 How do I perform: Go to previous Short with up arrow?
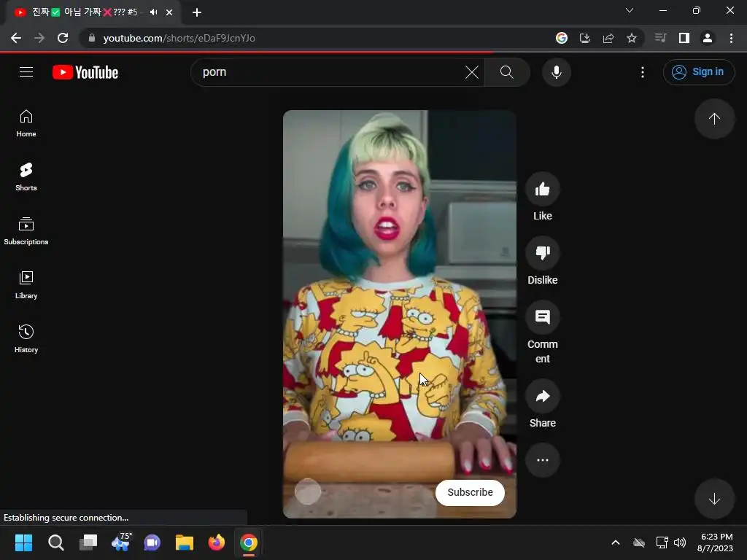click(714, 119)
